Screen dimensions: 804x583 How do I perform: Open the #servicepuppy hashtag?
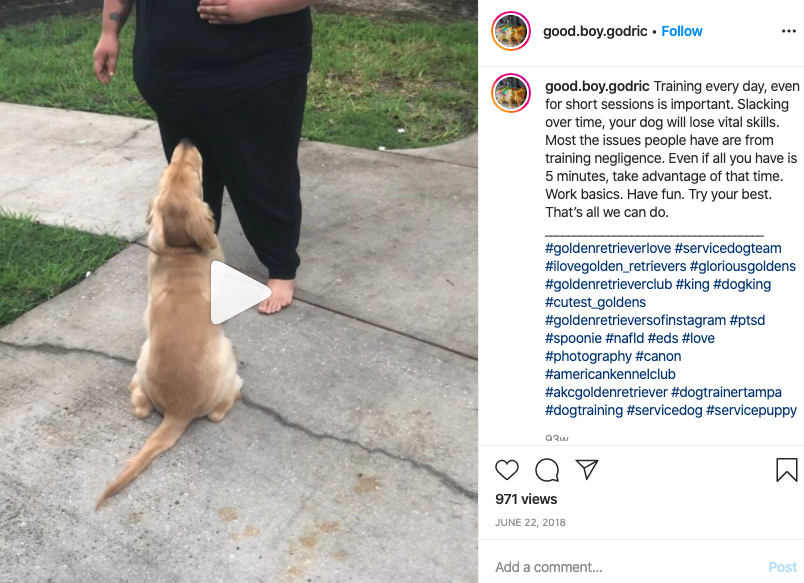tap(751, 410)
